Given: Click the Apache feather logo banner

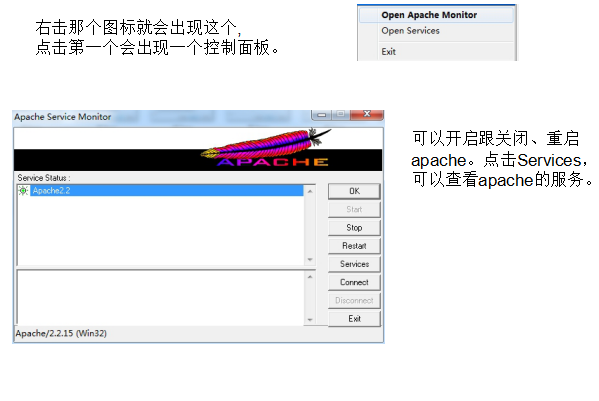Looking at the screenshot, I should (198, 149).
